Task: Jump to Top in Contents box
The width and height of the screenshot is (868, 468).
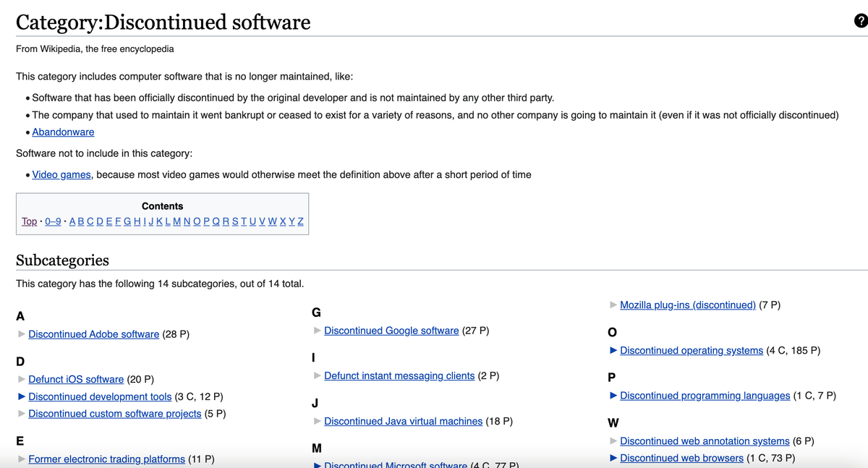Action: (30, 221)
